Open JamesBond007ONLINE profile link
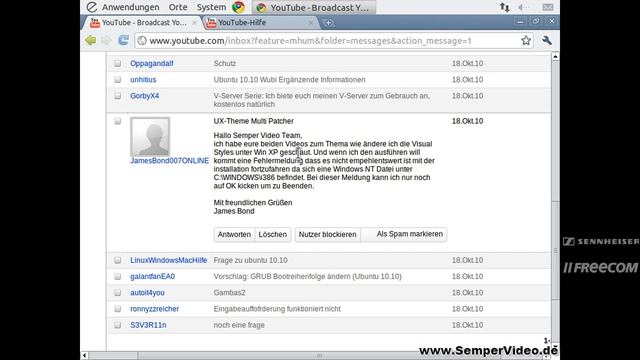The width and height of the screenshot is (640, 360). pyautogui.click(x=169, y=161)
